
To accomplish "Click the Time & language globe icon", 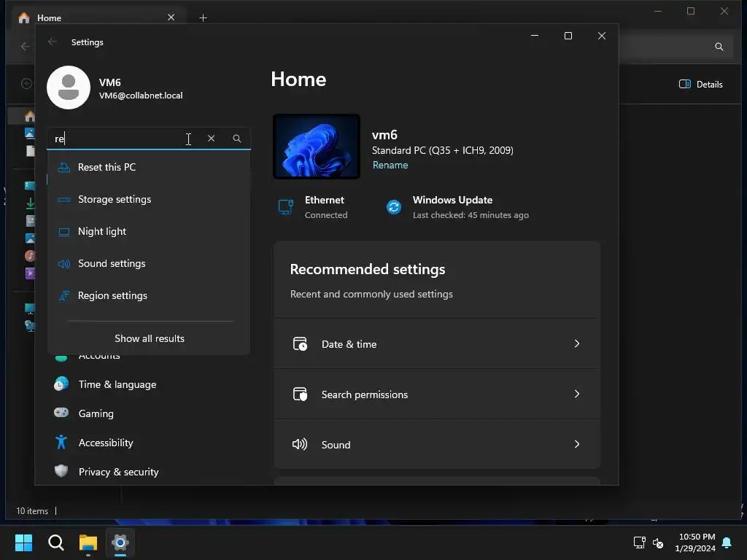I will pos(61,384).
